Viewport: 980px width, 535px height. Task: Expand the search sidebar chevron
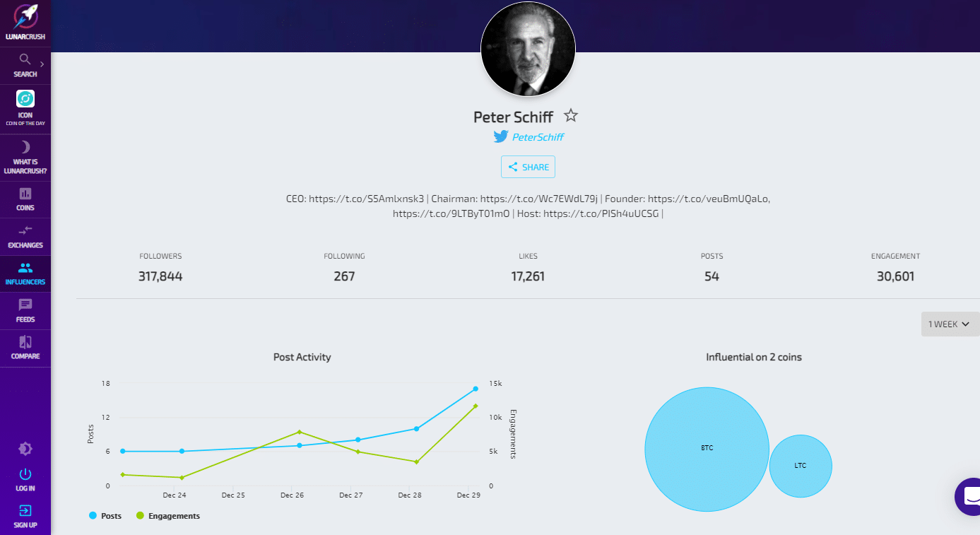click(x=42, y=64)
